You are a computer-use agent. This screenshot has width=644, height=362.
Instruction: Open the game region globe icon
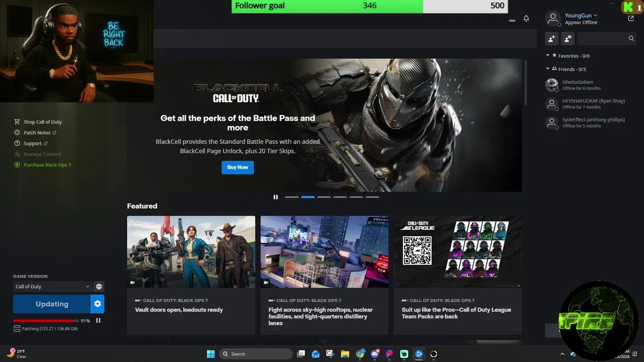pos(99,287)
